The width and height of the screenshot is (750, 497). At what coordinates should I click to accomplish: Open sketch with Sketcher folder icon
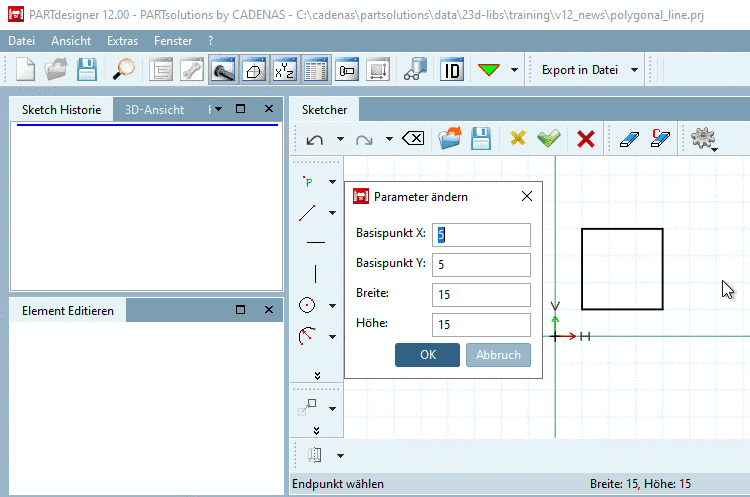(450, 138)
